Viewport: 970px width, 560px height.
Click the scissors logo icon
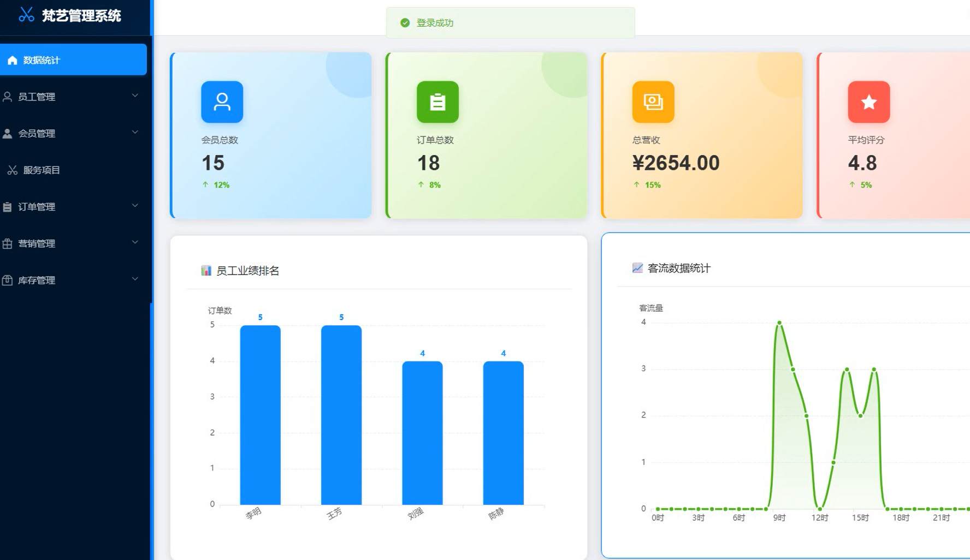coord(26,15)
